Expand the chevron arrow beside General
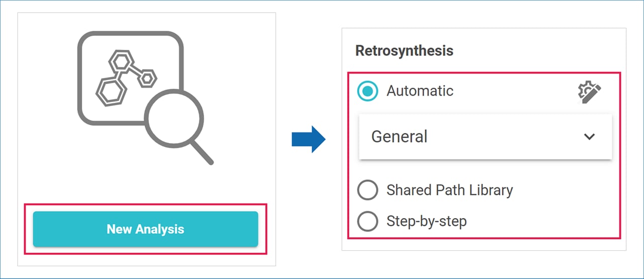 589,136
